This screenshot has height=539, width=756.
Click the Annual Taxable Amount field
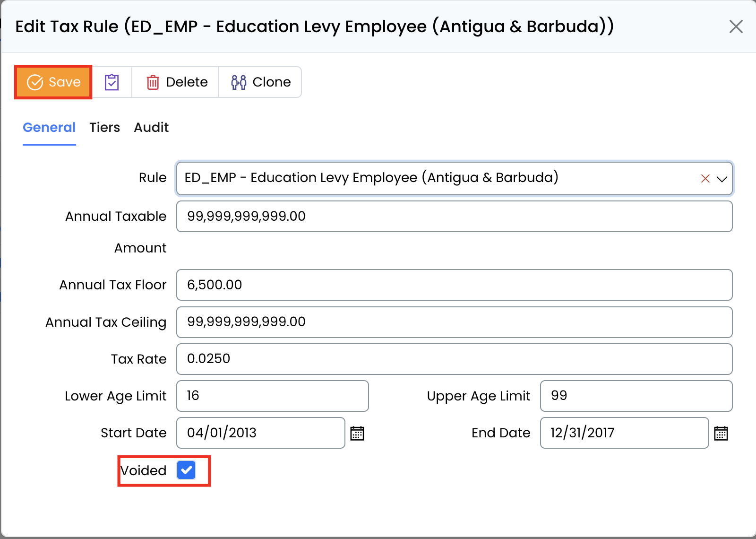[454, 217]
